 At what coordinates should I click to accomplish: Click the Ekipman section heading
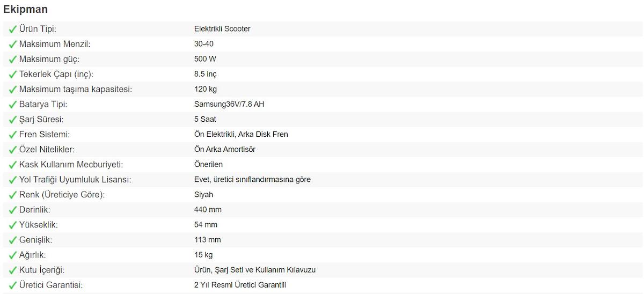click(25, 9)
